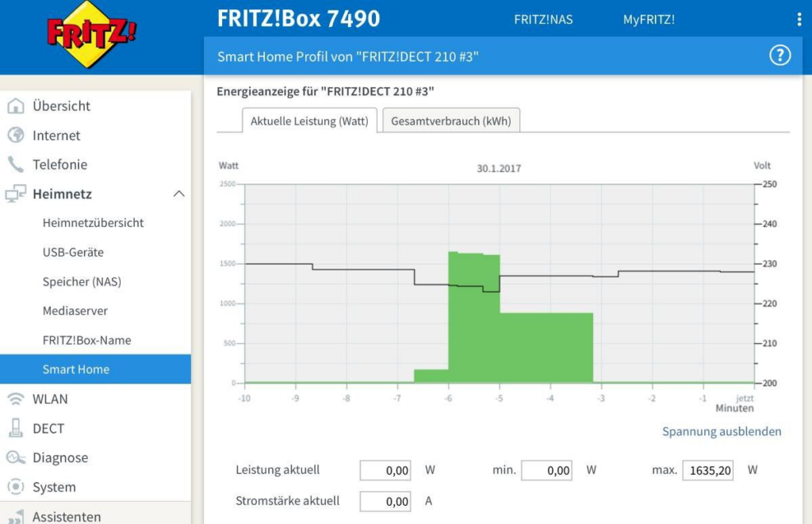Select the Diagnose stethoscope icon
Image resolution: width=812 pixels, height=524 pixels.
pyautogui.click(x=15, y=457)
